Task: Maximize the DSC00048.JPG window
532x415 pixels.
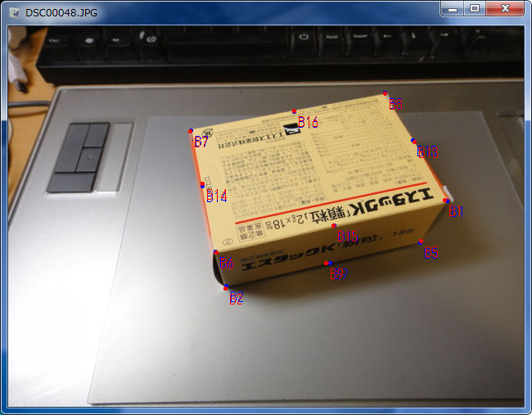Action: (475, 9)
